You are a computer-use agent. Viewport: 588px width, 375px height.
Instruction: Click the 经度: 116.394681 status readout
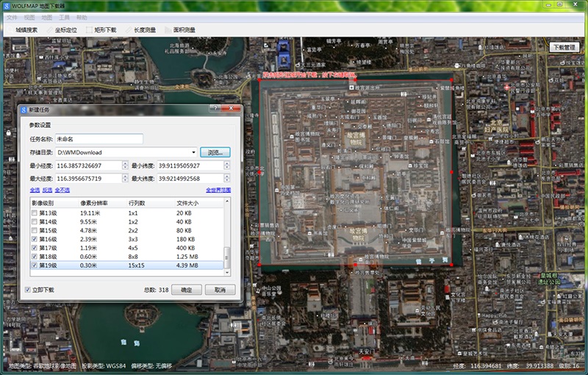(x=477, y=365)
